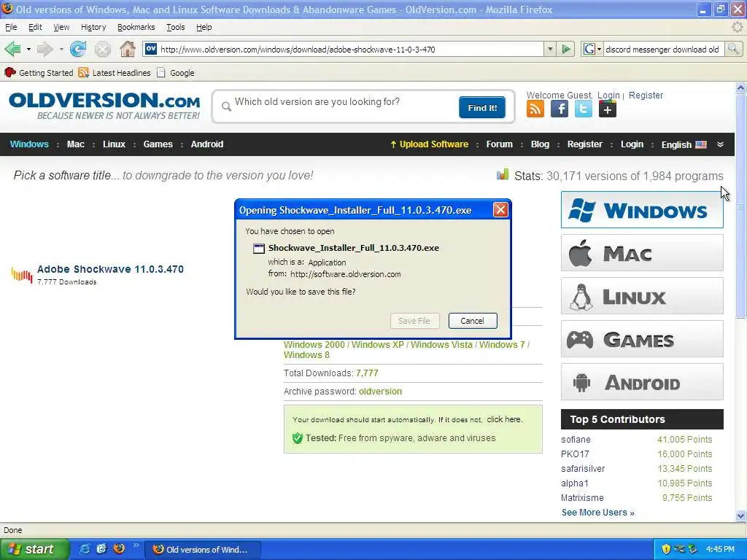Select the Android tile in the sidebar

[x=642, y=382]
